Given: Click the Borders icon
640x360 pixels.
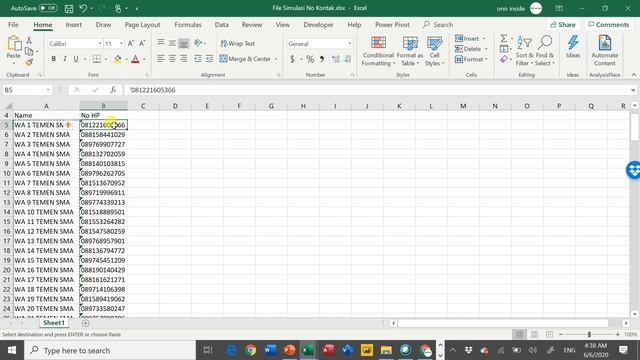Looking at the screenshot, I should 97,59.
